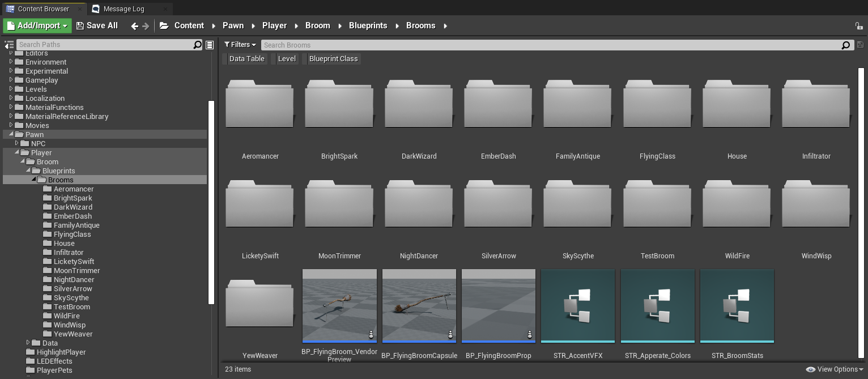Open View Options at the bottom right
868x379 pixels.
point(834,369)
